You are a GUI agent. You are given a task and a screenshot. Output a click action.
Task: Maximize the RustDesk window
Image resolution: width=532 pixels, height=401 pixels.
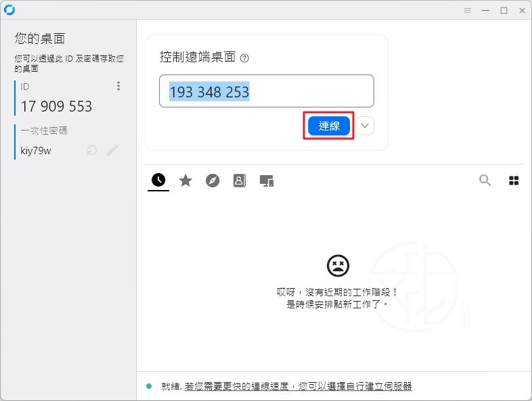click(x=504, y=10)
